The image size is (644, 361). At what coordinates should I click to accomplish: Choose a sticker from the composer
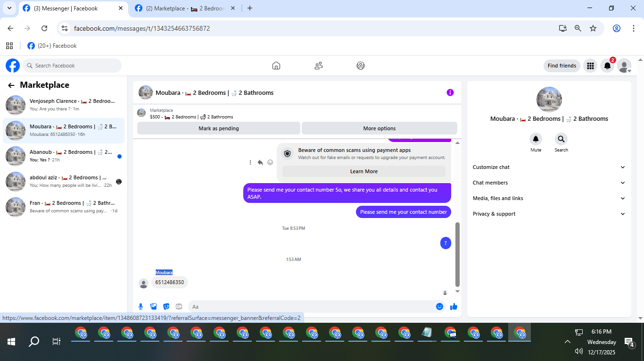[x=166, y=307]
